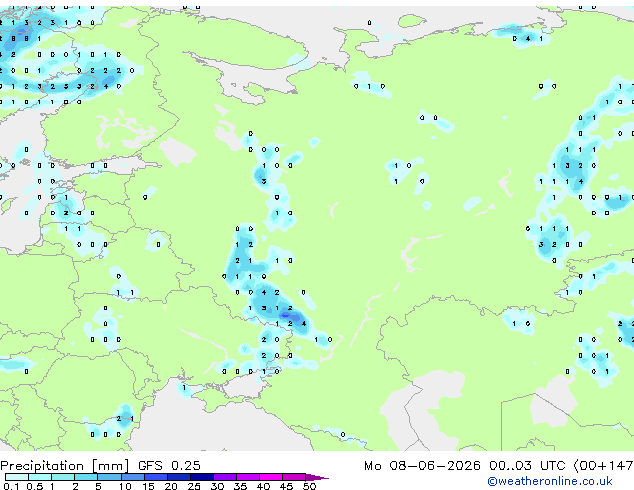Click the 'GFS 0.25' model label

tap(169, 466)
